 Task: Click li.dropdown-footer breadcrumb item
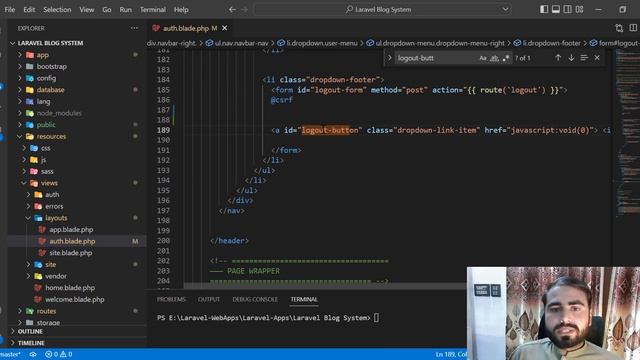[547, 43]
